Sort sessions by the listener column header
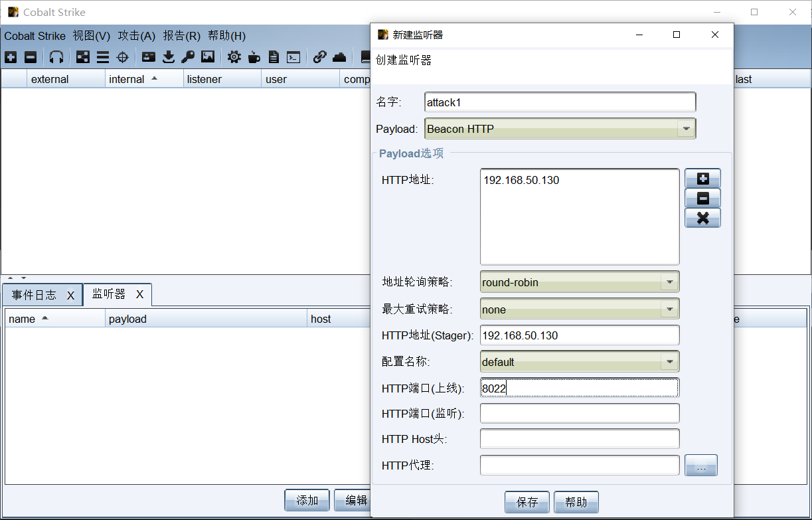 [222, 79]
